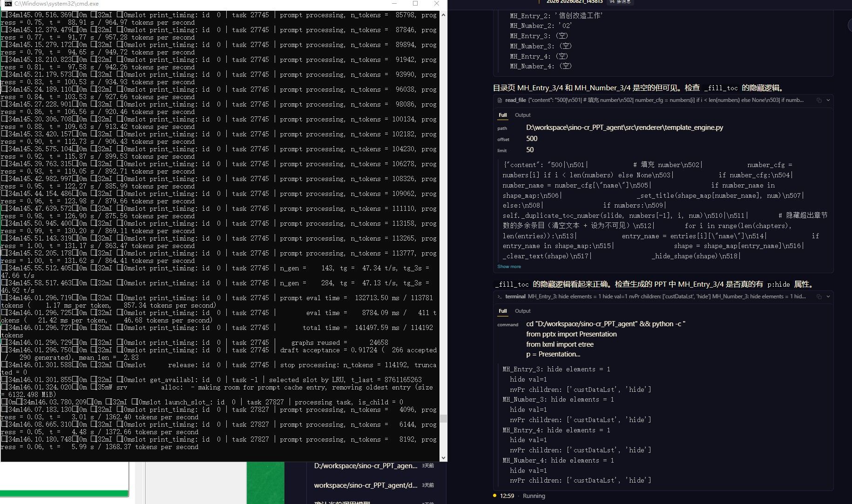Click the 'MH_Entry_2' line in output

pos(556,16)
